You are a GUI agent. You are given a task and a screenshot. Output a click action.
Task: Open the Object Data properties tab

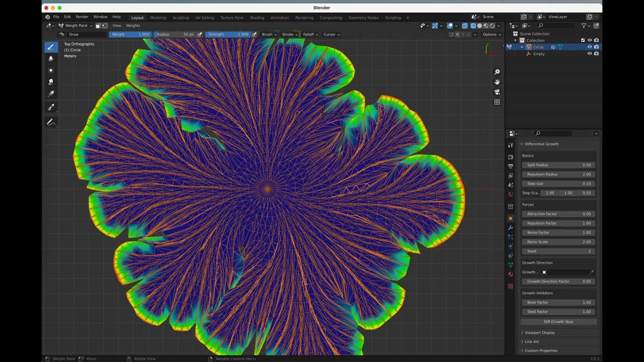[x=511, y=265]
